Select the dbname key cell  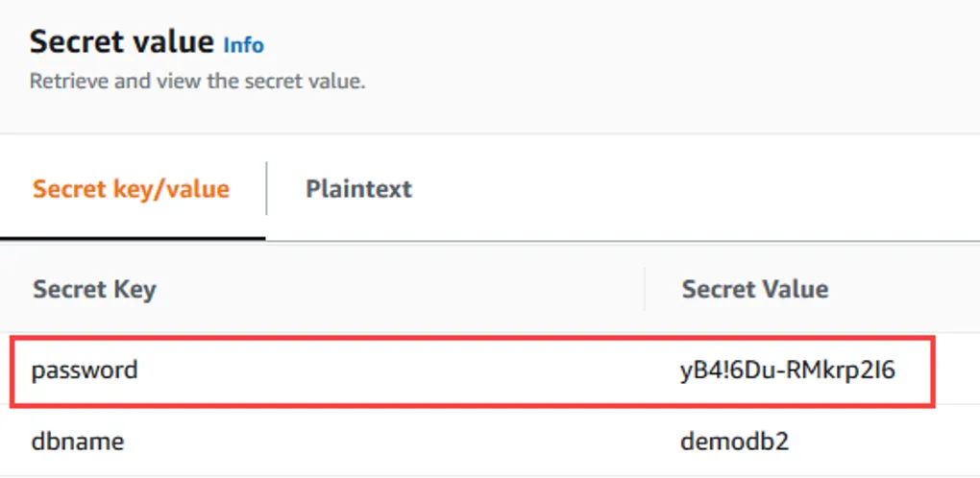pyautogui.click(x=78, y=442)
